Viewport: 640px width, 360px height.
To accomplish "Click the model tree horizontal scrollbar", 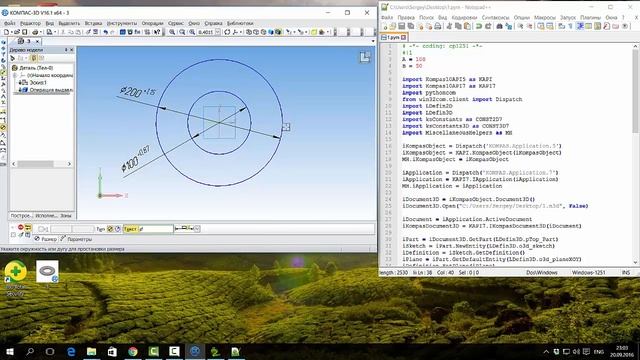I will coord(41,164).
